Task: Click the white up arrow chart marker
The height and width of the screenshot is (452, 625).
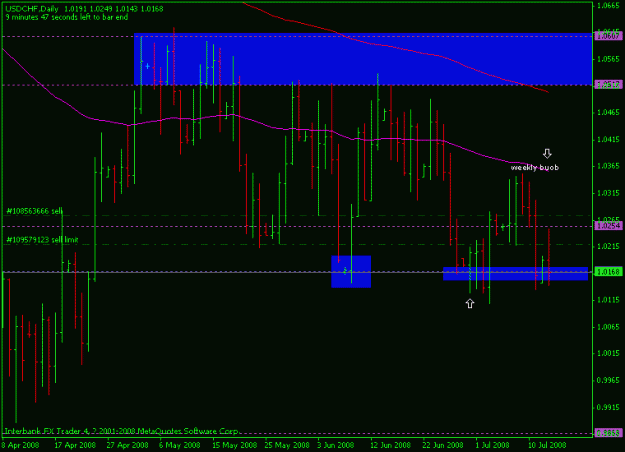Action: (470, 304)
